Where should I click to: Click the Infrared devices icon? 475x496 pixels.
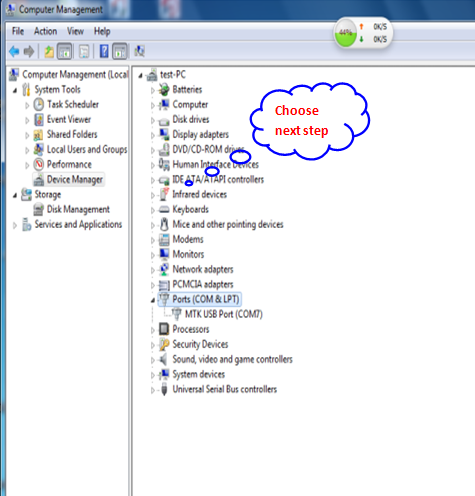(164, 194)
